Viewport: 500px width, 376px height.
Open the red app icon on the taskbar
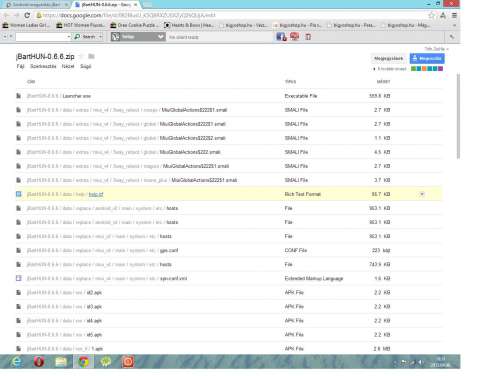128,362
